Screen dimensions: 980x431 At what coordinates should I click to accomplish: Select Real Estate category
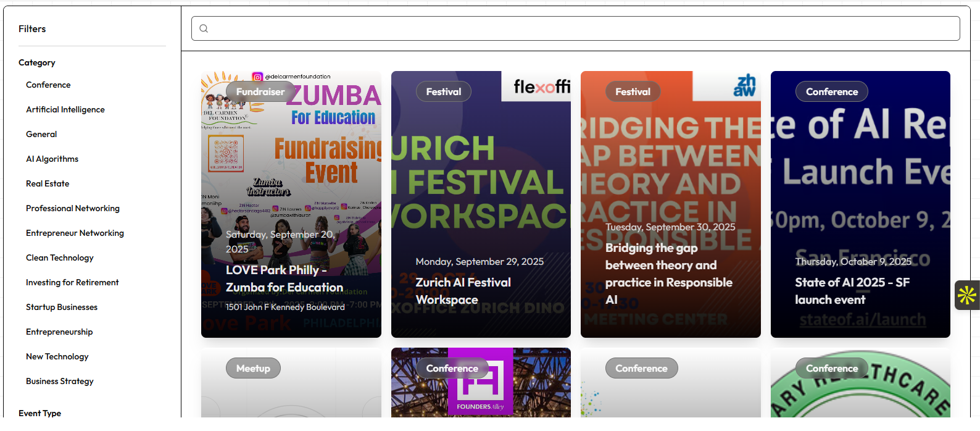[48, 184]
